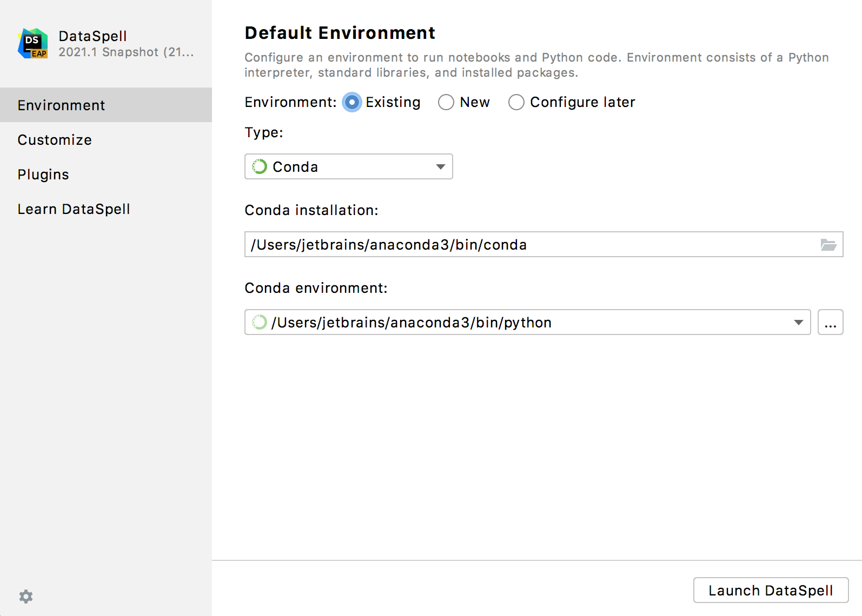Choose the Configure later radio option
This screenshot has height=616, width=862.
pos(516,102)
